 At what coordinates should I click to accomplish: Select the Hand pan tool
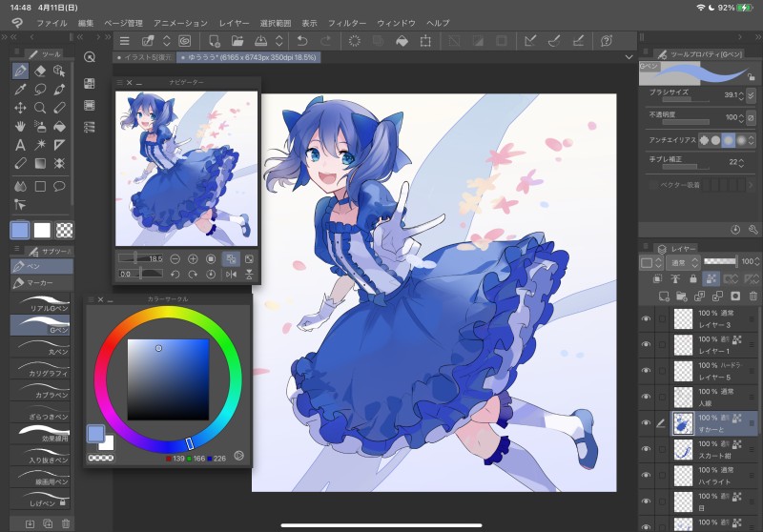click(20, 127)
